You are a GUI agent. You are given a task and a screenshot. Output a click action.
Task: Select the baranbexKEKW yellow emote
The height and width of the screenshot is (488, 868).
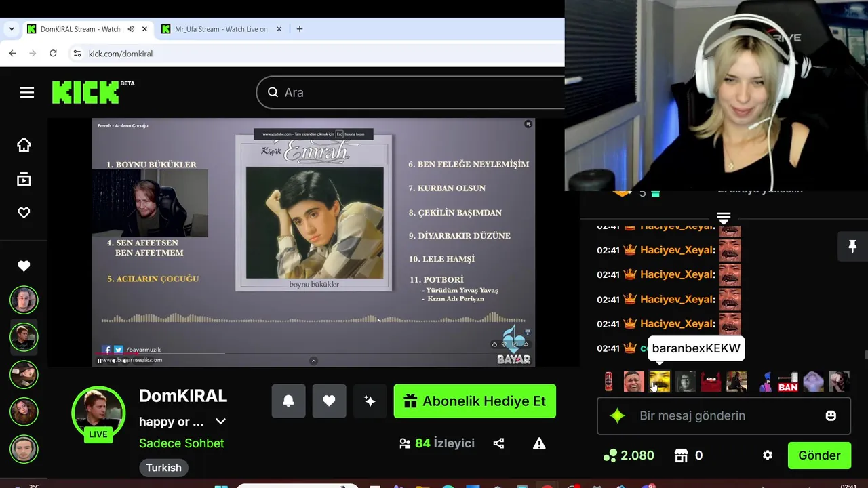tap(660, 382)
